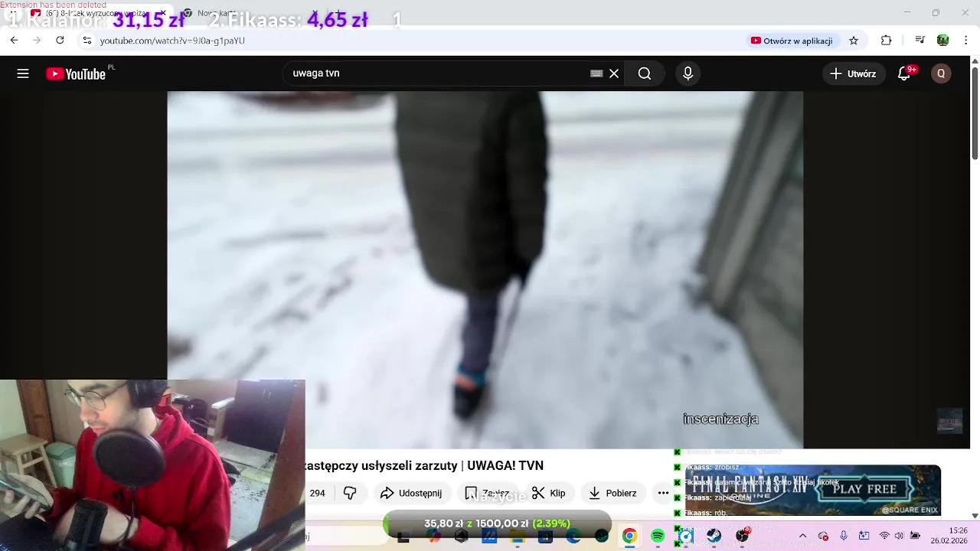Create a clip with Klip button
The image size is (980, 551).
(x=549, y=493)
